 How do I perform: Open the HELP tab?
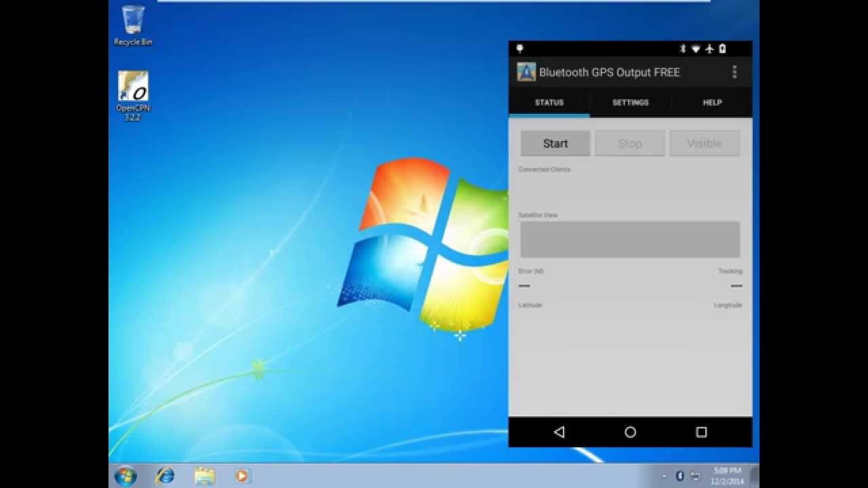[712, 102]
